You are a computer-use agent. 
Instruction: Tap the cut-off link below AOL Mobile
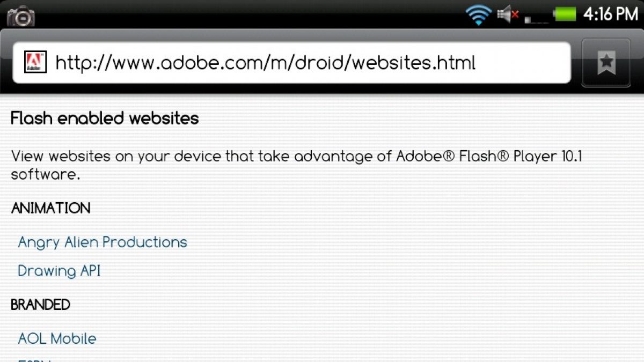35,359
